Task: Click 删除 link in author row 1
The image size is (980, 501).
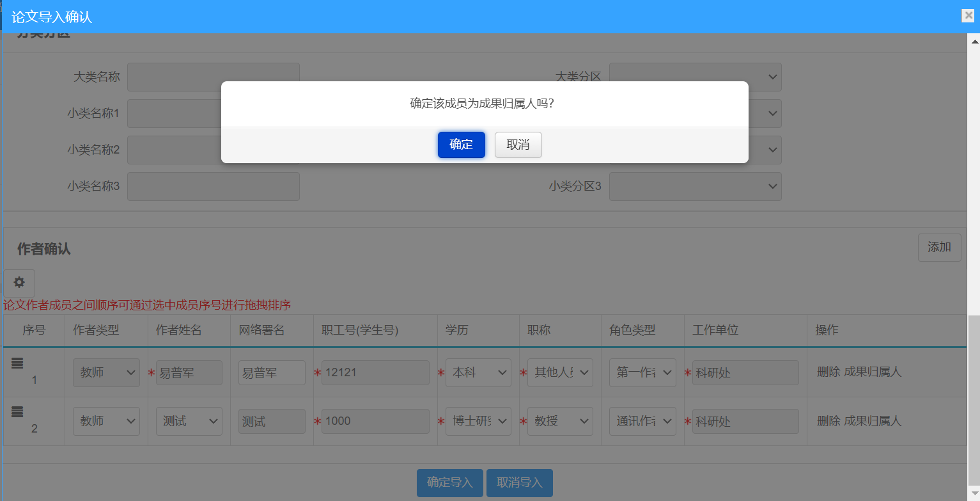Action: click(828, 372)
